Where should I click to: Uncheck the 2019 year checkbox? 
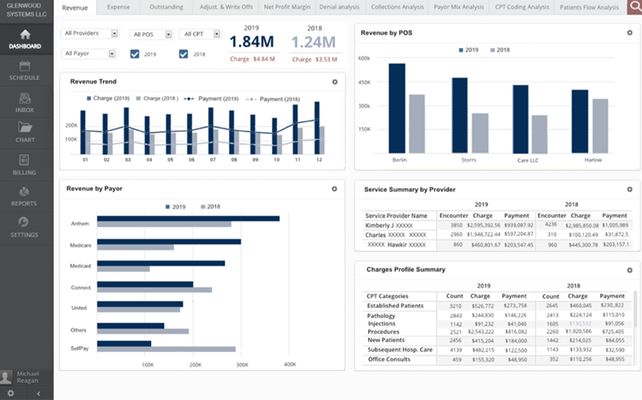(135, 54)
